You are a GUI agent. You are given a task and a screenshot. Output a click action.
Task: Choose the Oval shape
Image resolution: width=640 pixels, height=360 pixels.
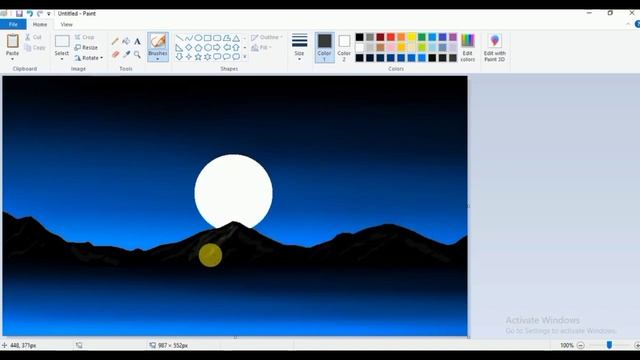point(198,38)
